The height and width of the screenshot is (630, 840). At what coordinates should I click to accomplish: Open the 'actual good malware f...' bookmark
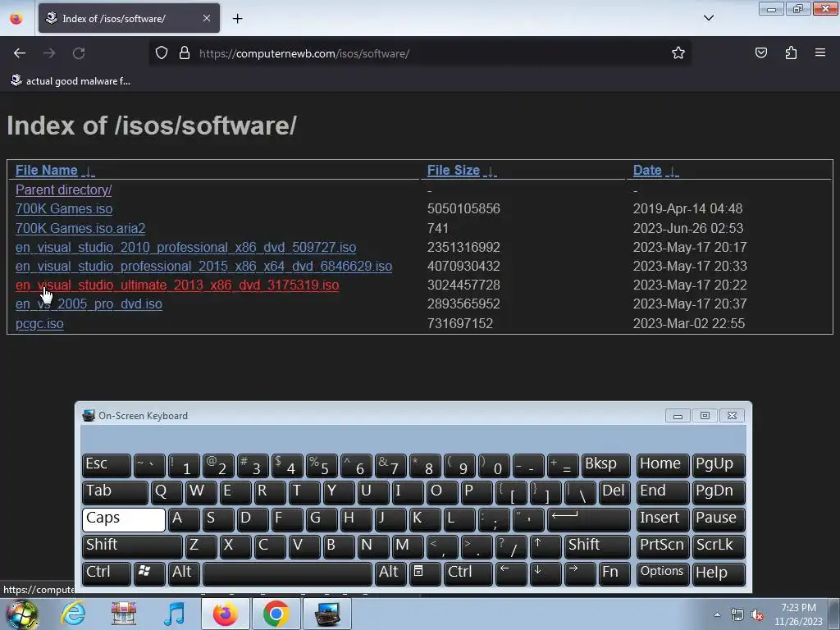click(71, 81)
